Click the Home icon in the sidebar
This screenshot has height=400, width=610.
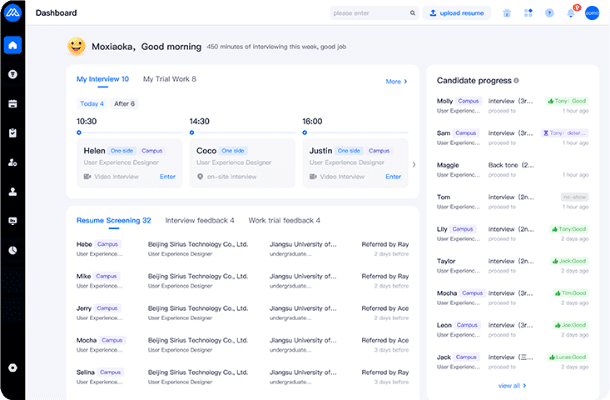12,46
